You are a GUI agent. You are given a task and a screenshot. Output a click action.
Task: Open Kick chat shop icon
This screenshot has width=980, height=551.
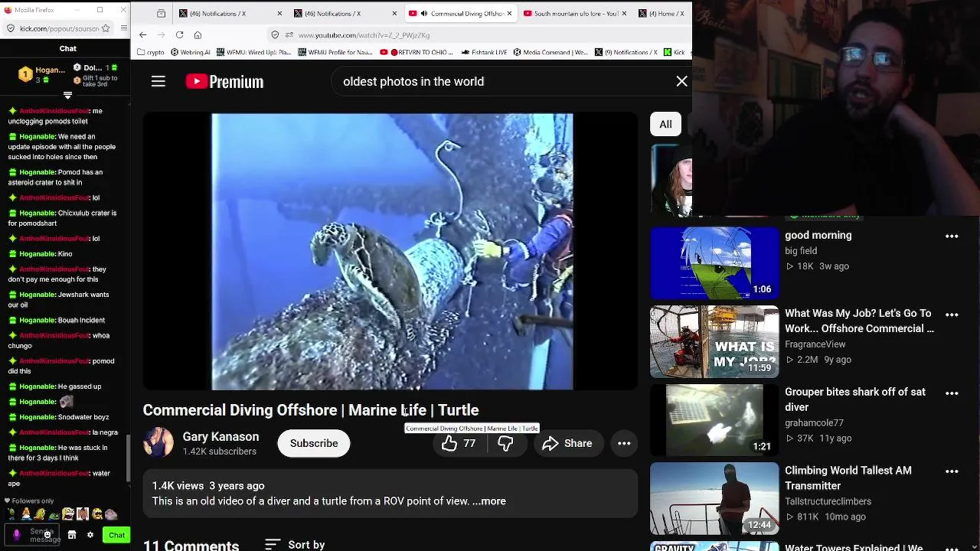coord(72,535)
